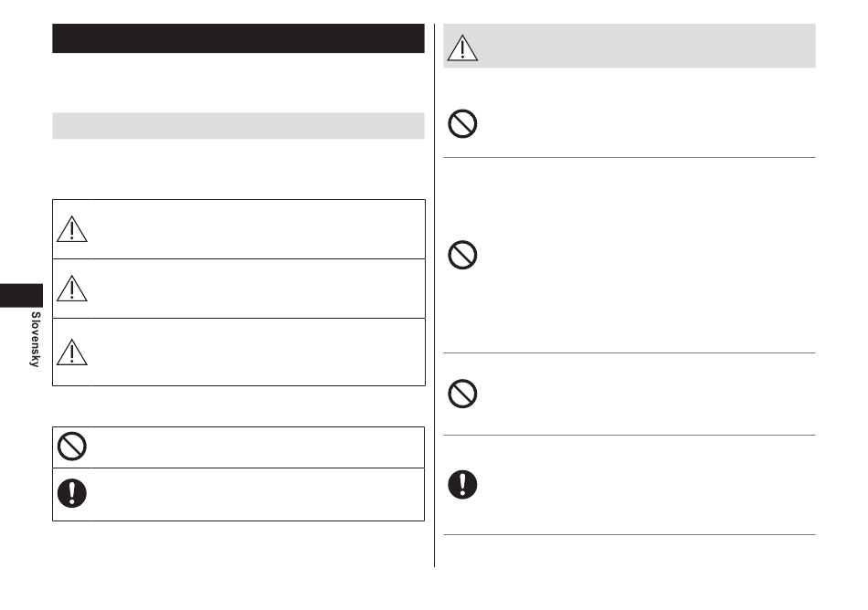Screen dimensions: 868x610
Task: Click the light gray section heading bar on left page
Action: point(238,126)
